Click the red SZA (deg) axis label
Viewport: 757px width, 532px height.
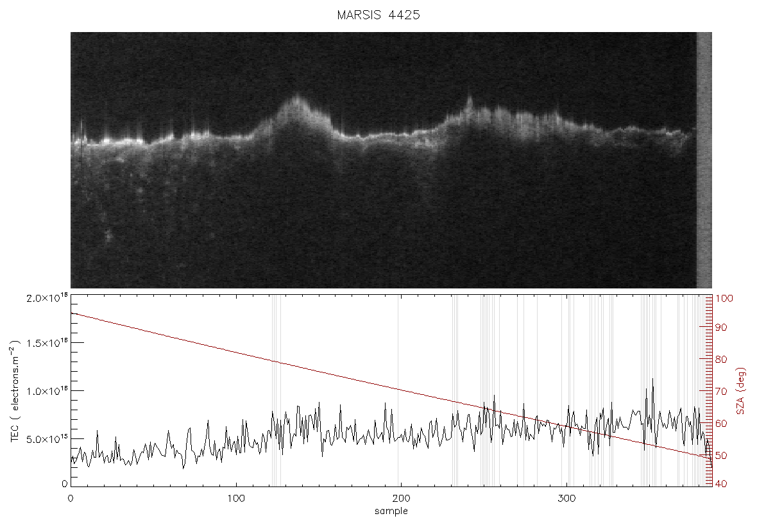(x=742, y=391)
